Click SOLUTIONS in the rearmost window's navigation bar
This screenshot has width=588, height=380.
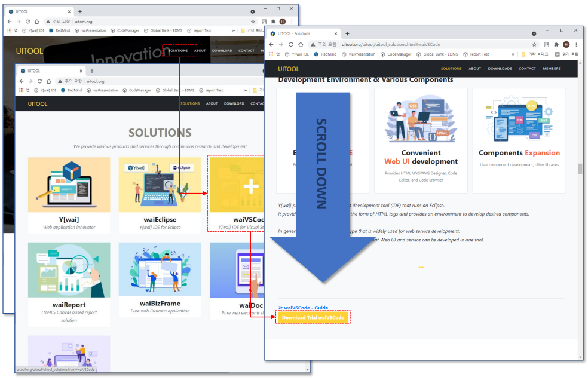tap(178, 50)
